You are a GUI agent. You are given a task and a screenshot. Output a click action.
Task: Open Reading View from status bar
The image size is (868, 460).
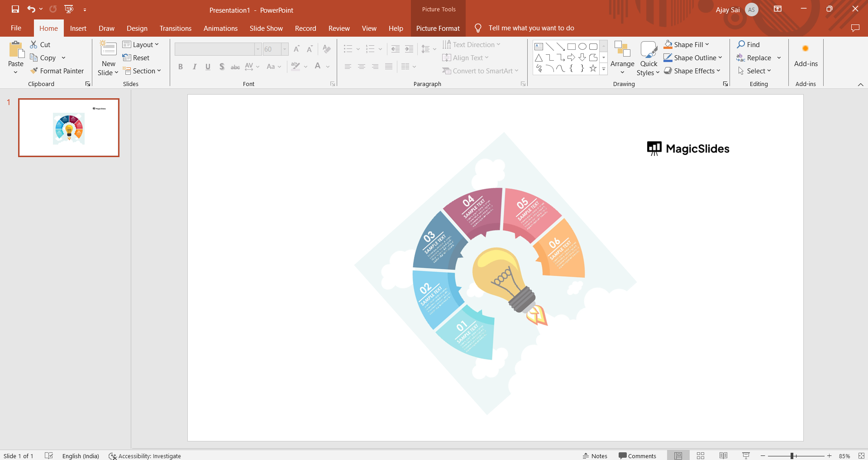[x=723, y=455]
